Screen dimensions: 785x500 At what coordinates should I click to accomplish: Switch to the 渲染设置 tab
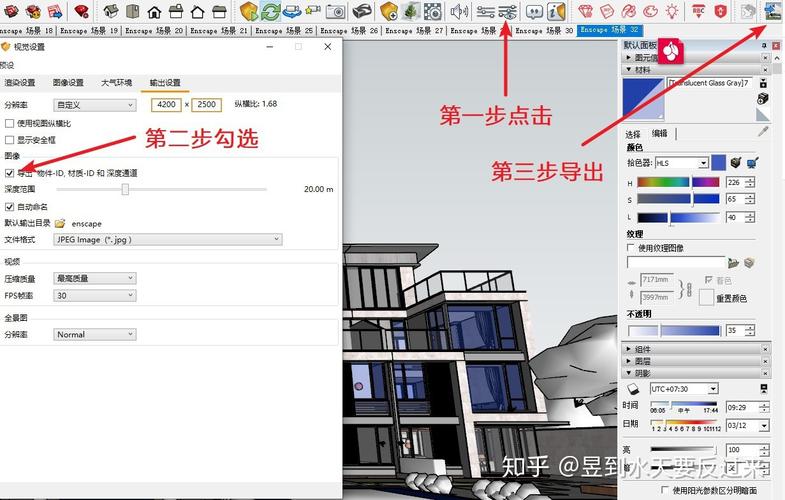pyautogui.click(x=20, y=83)
